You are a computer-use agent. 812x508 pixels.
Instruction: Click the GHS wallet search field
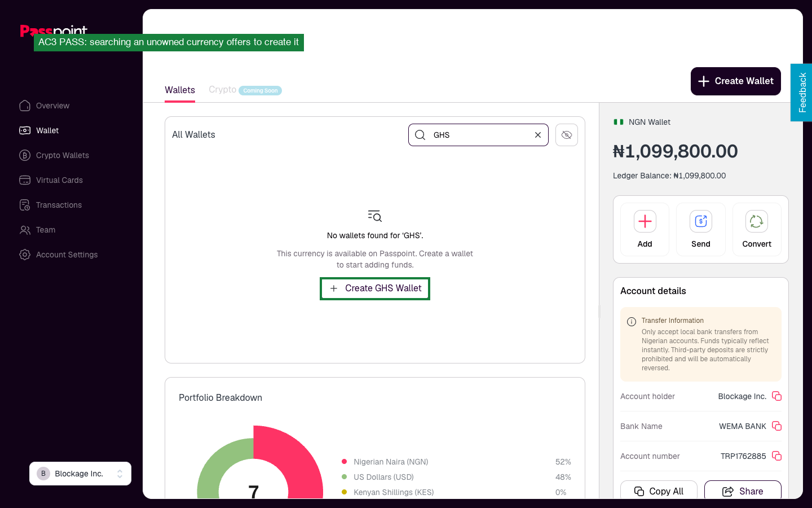(x=478, y=135)
